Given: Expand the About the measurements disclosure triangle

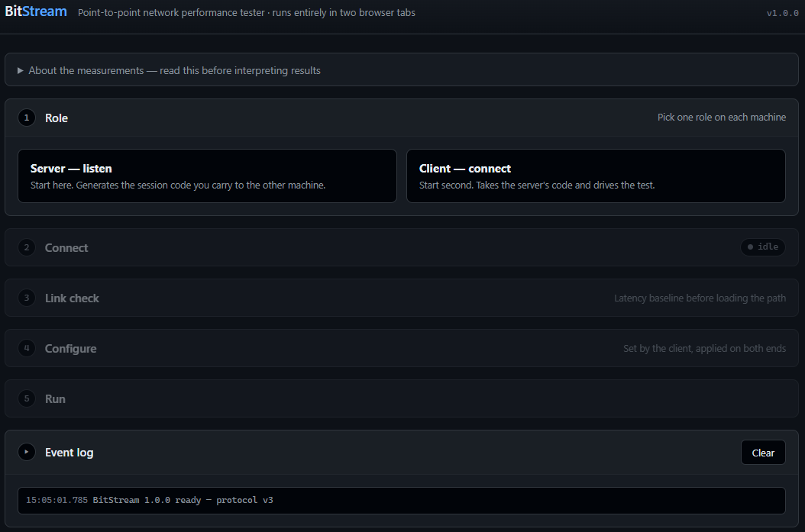Looking at the screenshot, I should click(20, 71).
